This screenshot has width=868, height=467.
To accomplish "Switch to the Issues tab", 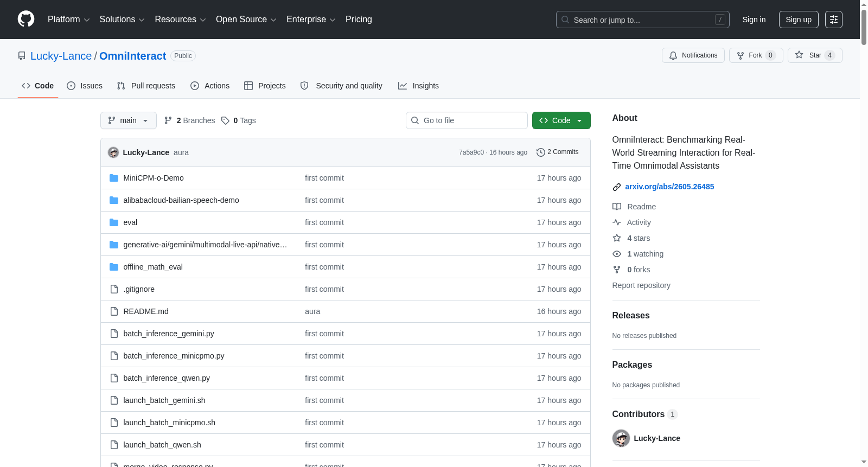I will coord(85,86).
